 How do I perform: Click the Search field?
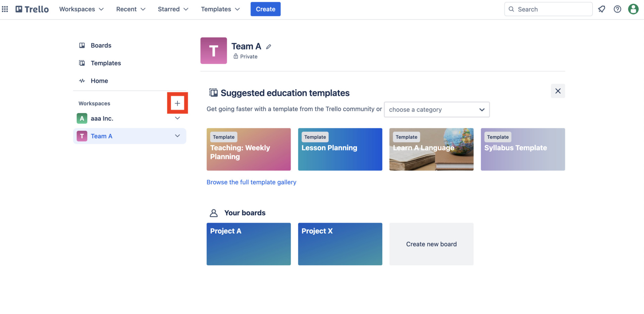[x=548, y=9]
